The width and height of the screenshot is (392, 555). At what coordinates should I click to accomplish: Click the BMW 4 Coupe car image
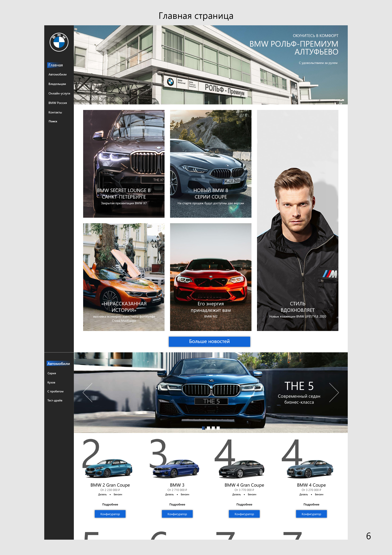click(310, 469)
